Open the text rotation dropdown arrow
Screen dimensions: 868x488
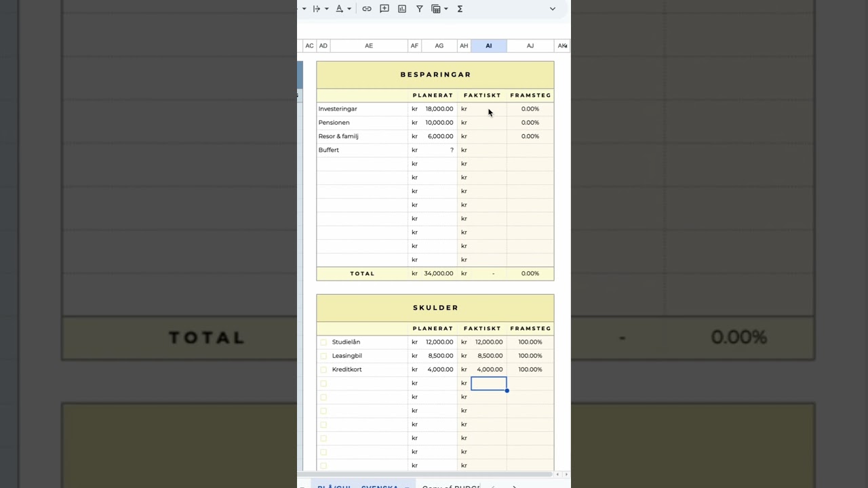(x=349, y=9)
